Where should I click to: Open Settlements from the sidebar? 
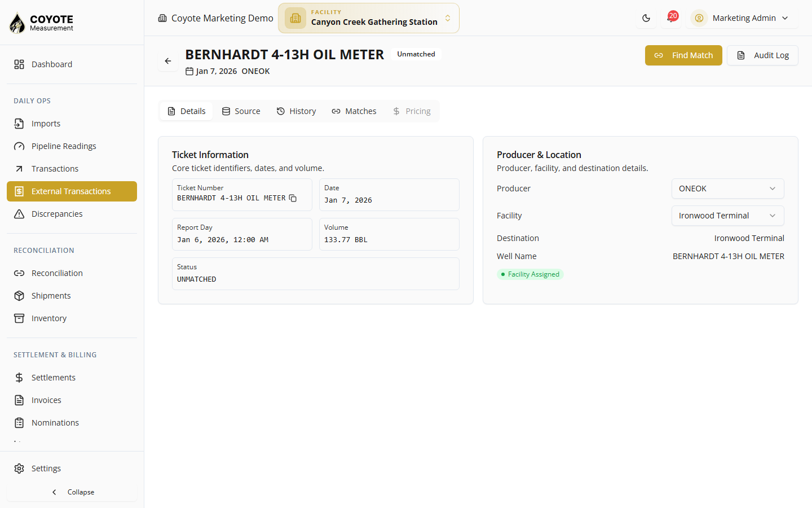coord(72,378)
